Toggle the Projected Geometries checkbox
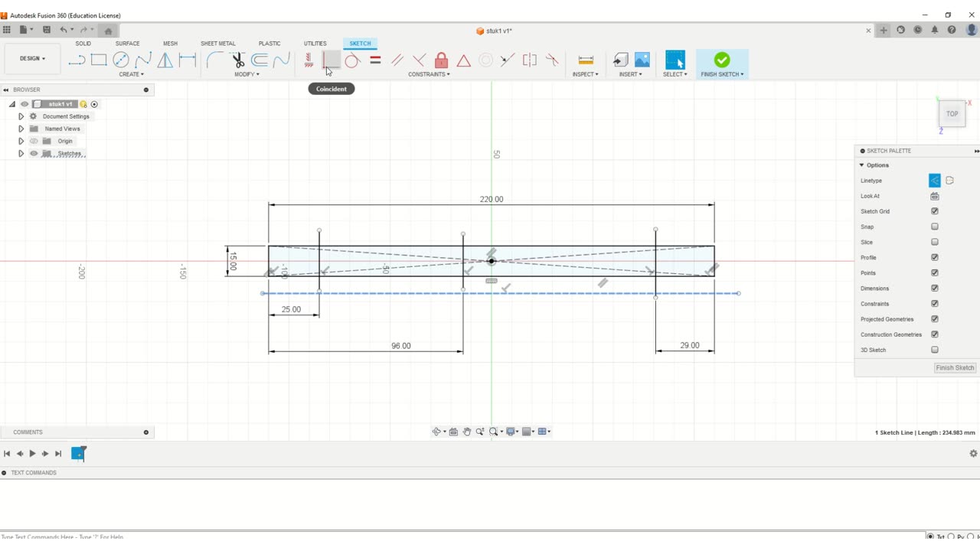This screenshot has height=551, width=980. click(935, 319)
